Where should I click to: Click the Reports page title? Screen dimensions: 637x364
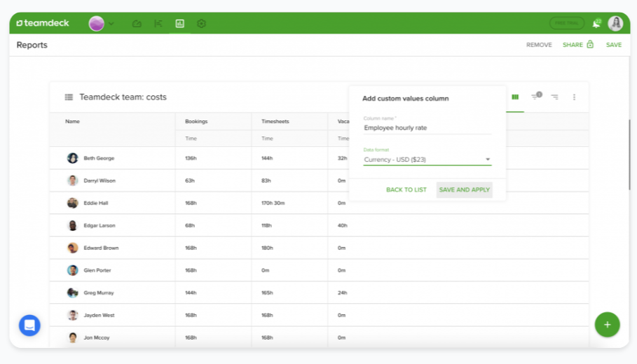32,45
